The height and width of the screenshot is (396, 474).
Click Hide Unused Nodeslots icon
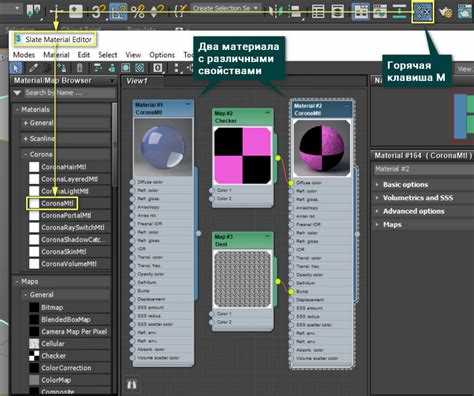pos(112,68)
